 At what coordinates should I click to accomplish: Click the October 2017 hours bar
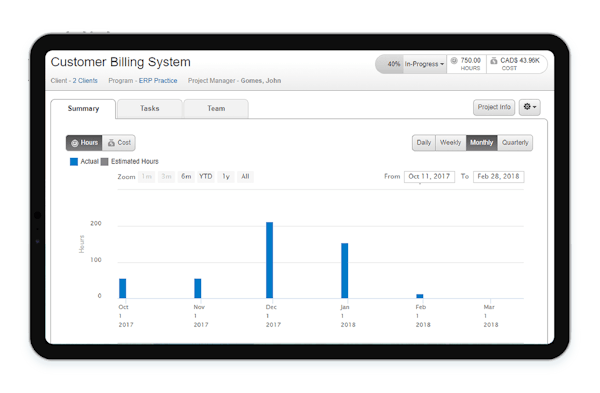tap(122, 288)
